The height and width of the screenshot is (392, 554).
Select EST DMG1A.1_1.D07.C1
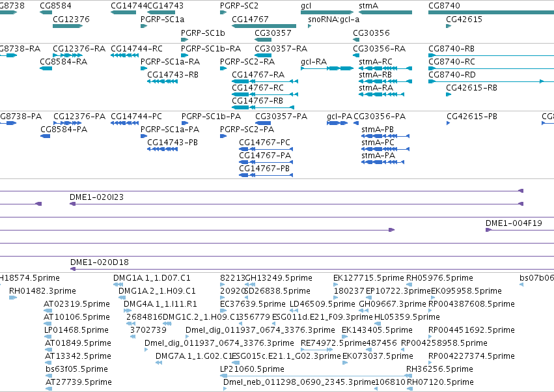[152, 278]
